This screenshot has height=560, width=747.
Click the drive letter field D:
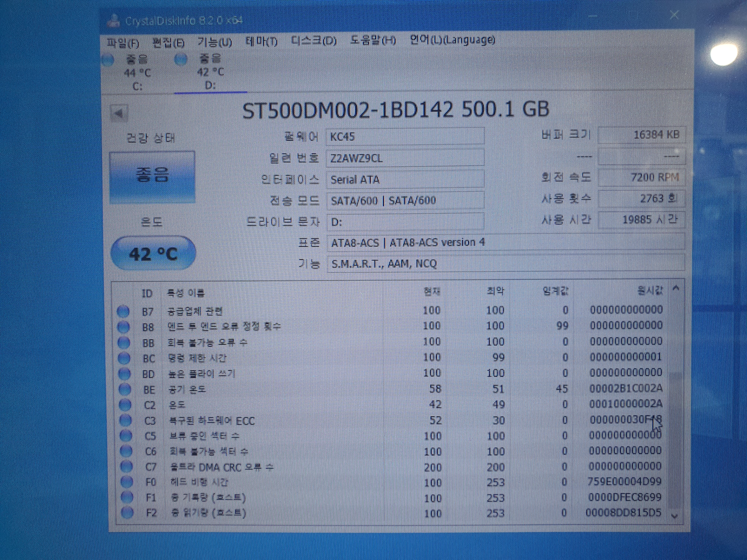pos(405,222)
